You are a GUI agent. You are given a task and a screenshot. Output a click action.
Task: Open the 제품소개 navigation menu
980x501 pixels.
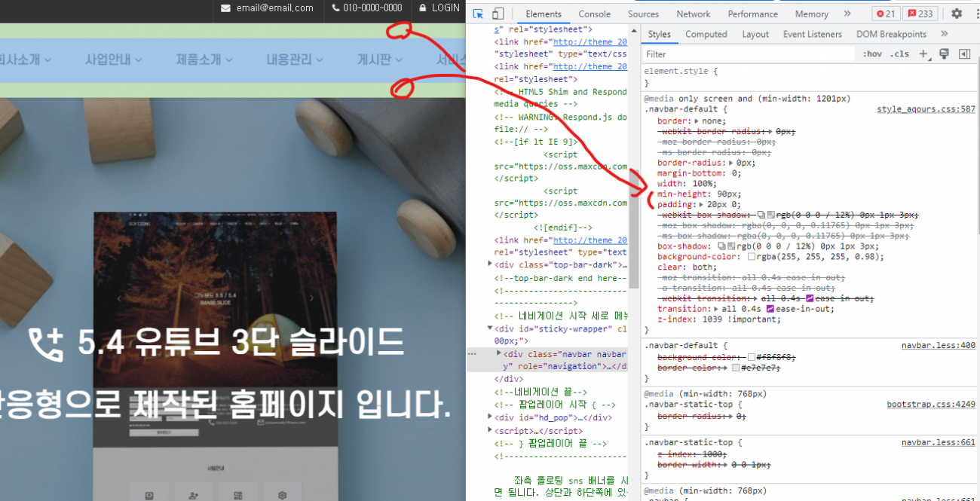(x=204, y=60)
